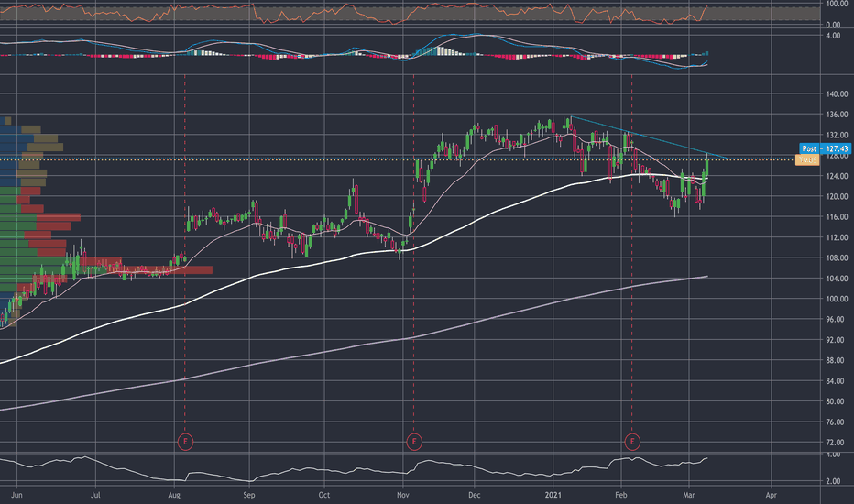The image size is (854, 504).
Task: Select the 136.00 price axis label
Action: click(837, 115)
